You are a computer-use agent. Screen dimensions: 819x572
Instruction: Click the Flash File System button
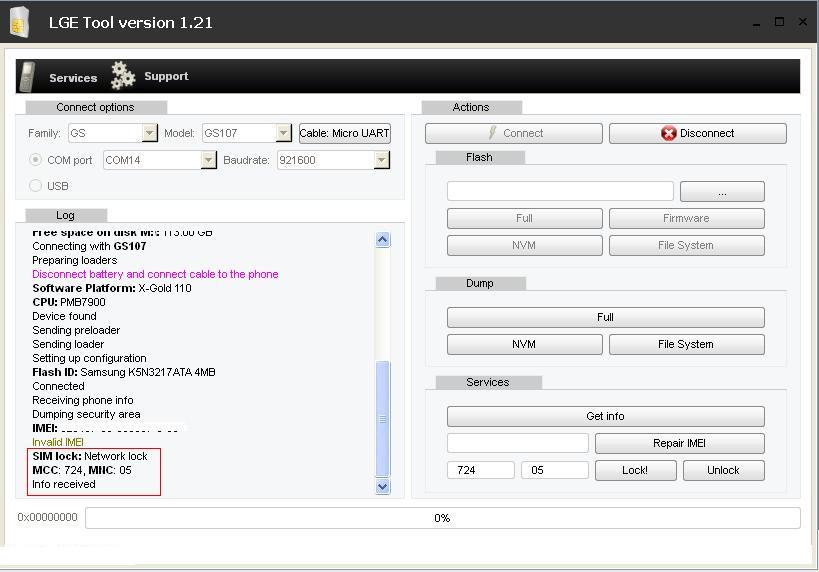(x=686, y=246)
